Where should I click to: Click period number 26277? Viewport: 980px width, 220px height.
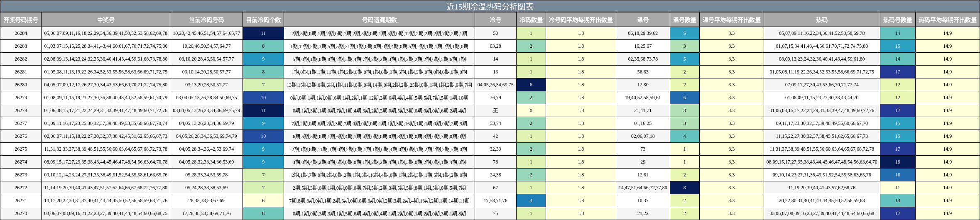[x=21, y=123]
